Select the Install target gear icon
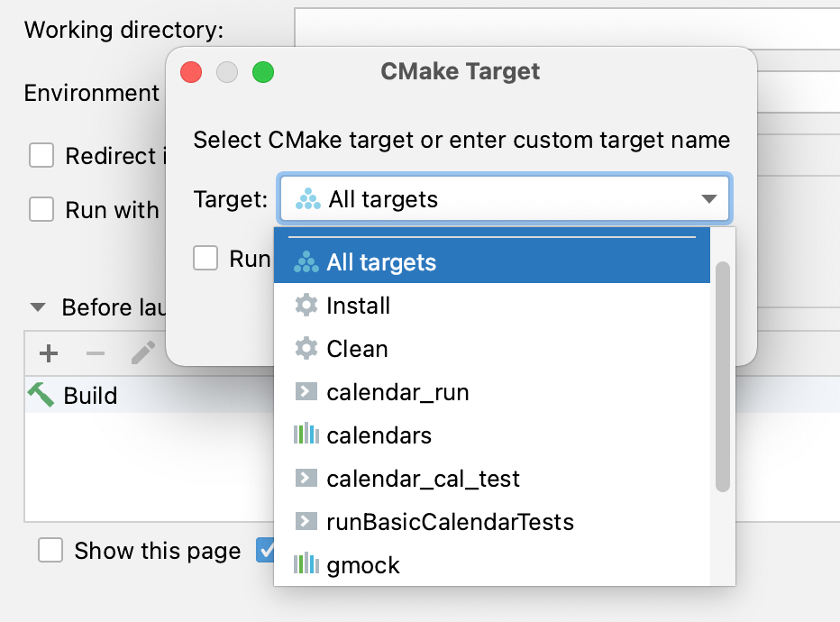 click(x=306, y=306)
